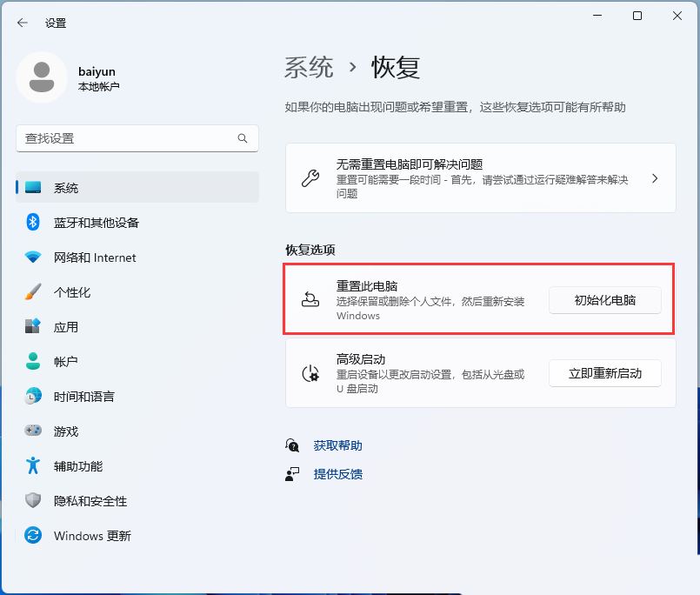Click the 本地帐户 label under baiyun
700x595 pixels.
tap(98, 86)
